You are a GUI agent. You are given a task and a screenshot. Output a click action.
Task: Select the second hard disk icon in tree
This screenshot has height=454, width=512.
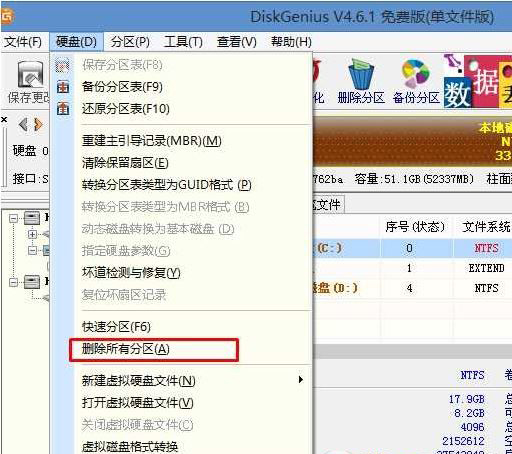coord(32,282)
